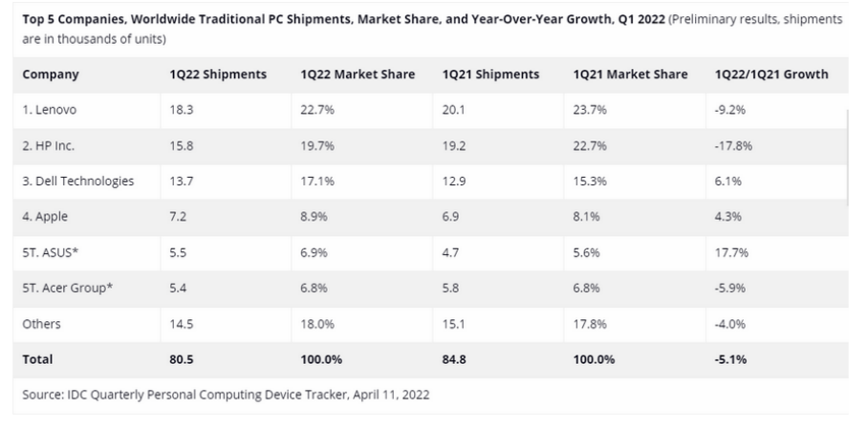Select the bold Total row label
The width and height of the screenshot is (868, 429).
(37, 359)
